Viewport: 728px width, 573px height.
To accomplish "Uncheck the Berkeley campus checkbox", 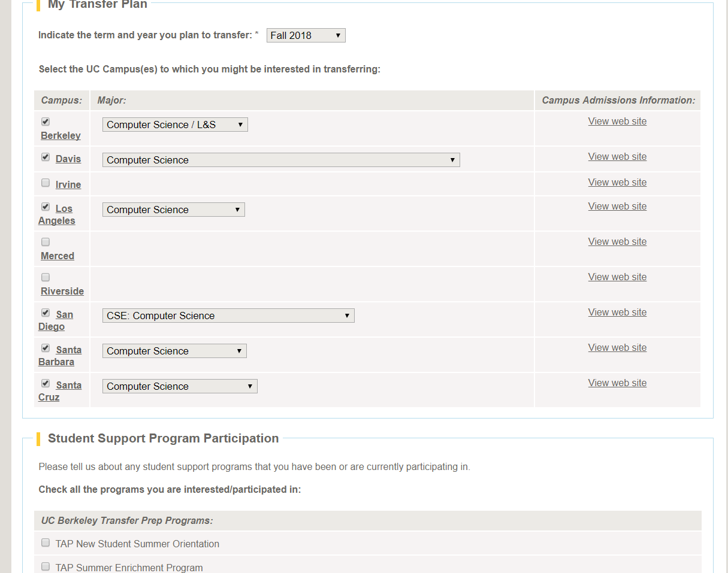I will click(x=46, y=122).
